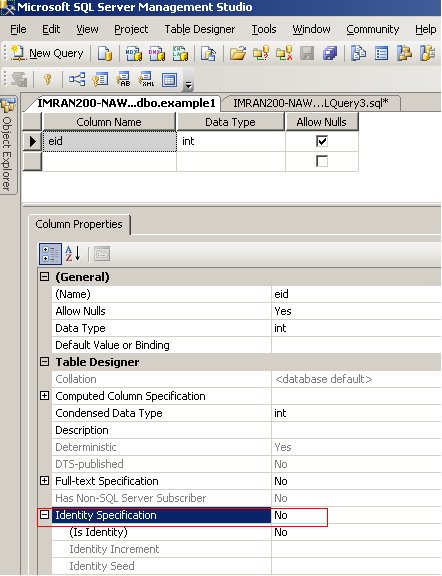The width and height of the screenshot is (442, 576).
Task: Open the View menu
Action: coord(87,29)
